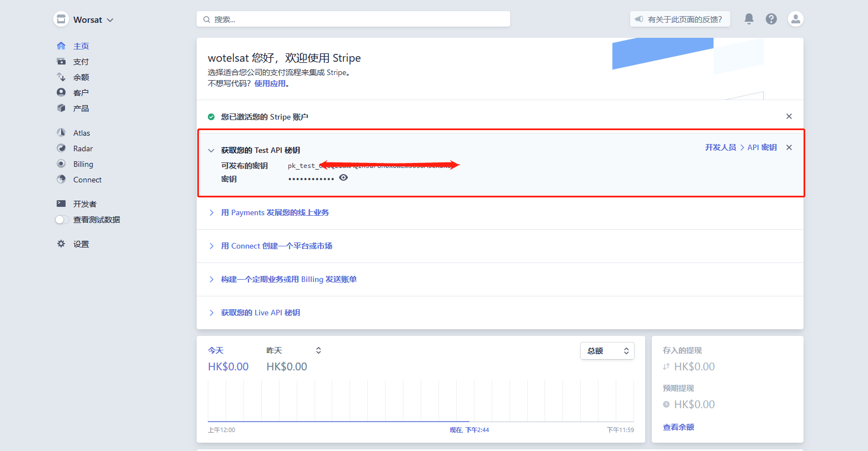Open the 总额 metric dropdown
868x451 pixels.
[607, 351]
